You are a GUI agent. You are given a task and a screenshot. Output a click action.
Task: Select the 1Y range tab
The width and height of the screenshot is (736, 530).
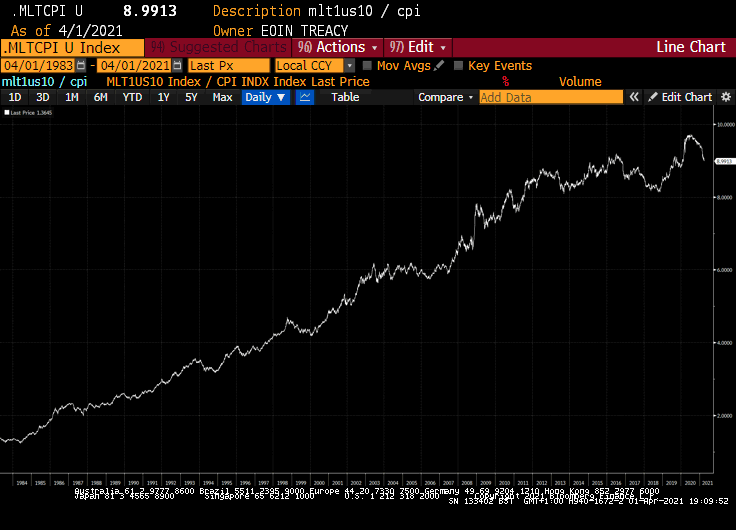(163, 97)
